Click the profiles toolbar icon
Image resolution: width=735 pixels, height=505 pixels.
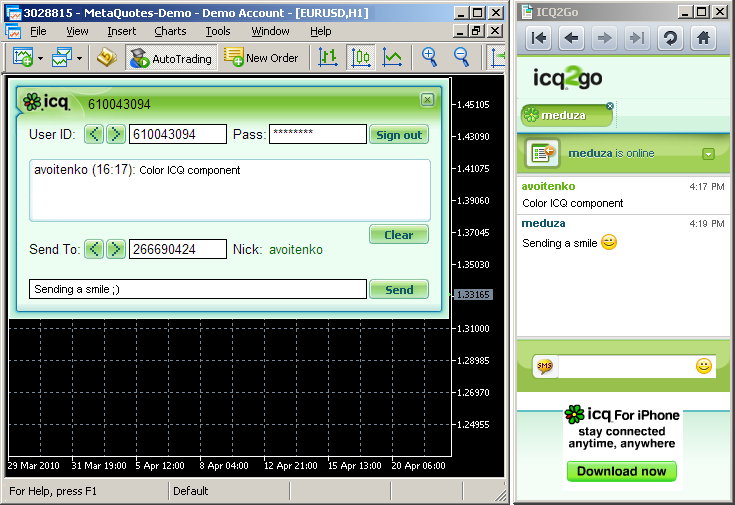coord(61,58)
